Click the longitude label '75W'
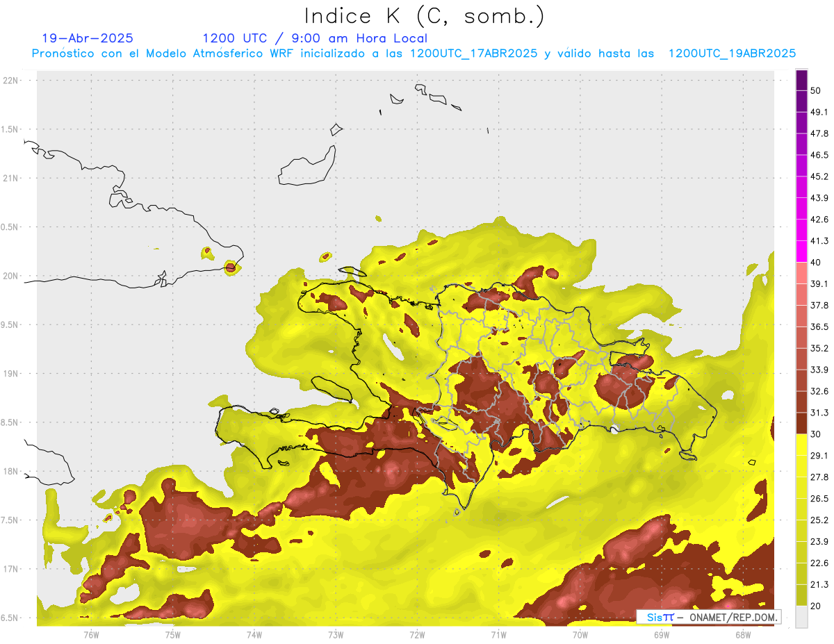Image resolution: width=834 pixels, height=644 pixels. (x=173, y=634)
